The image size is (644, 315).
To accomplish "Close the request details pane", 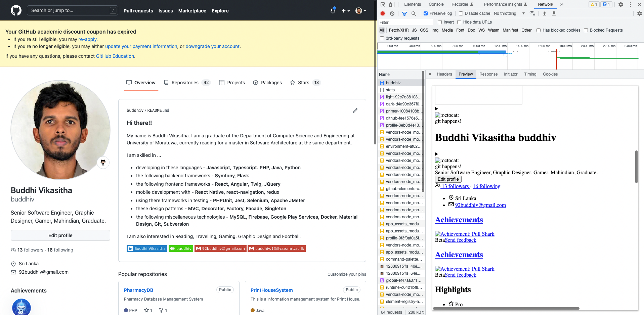I will pyautogui.click(x=430, y=74).
